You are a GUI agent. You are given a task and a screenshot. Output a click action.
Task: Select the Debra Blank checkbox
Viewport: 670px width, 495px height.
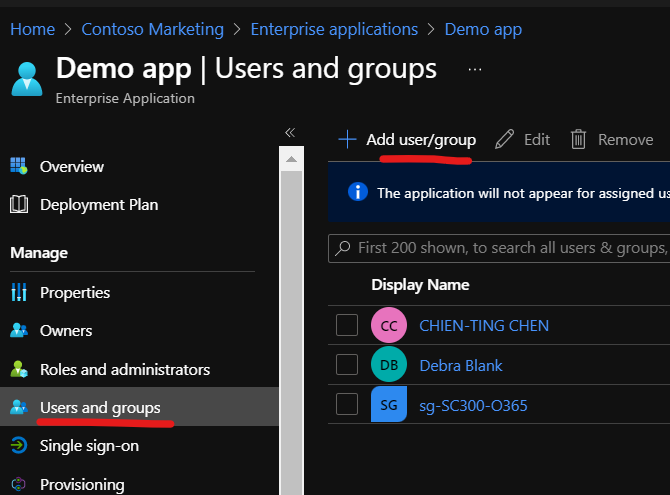pos(347,365)
